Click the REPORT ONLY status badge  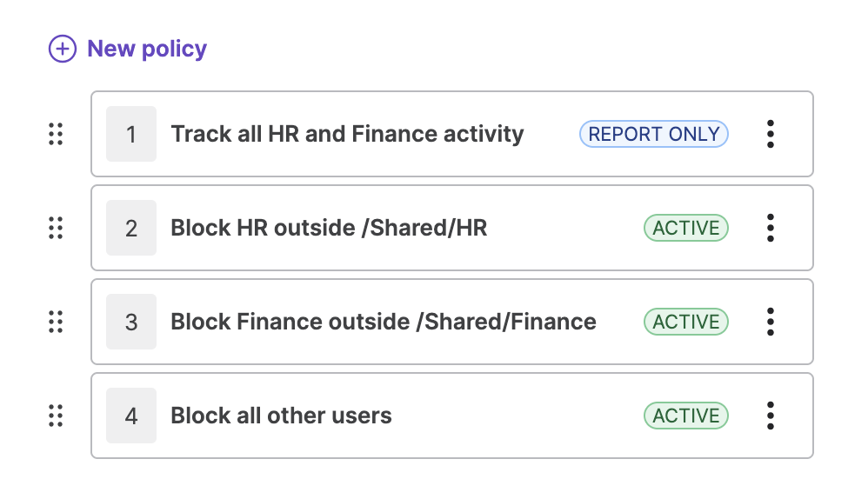point(654,134)
